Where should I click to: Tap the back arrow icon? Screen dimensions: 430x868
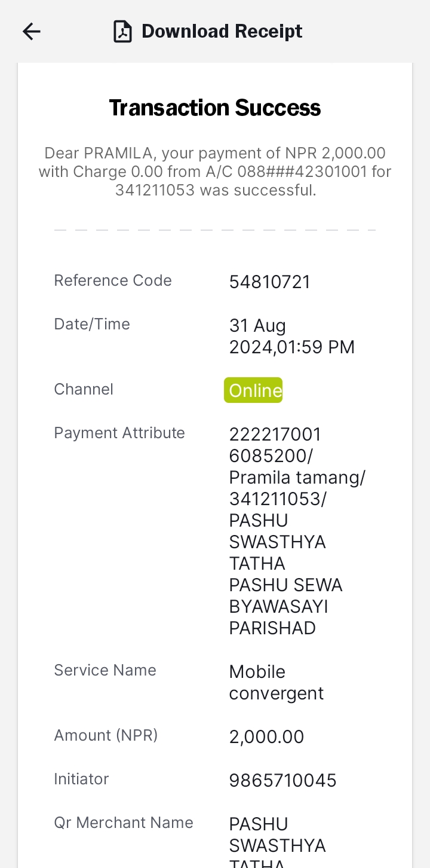tap(31, 32)
